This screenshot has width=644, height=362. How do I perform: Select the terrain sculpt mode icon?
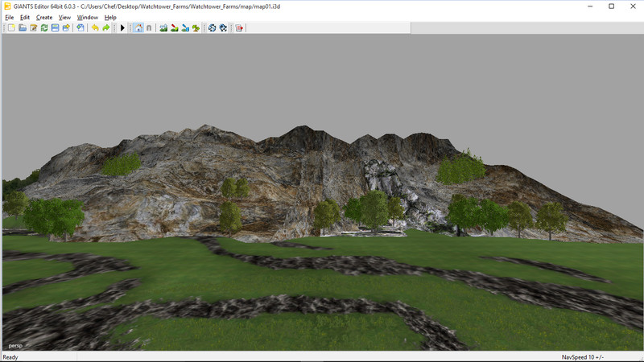[x=163, y=28]
